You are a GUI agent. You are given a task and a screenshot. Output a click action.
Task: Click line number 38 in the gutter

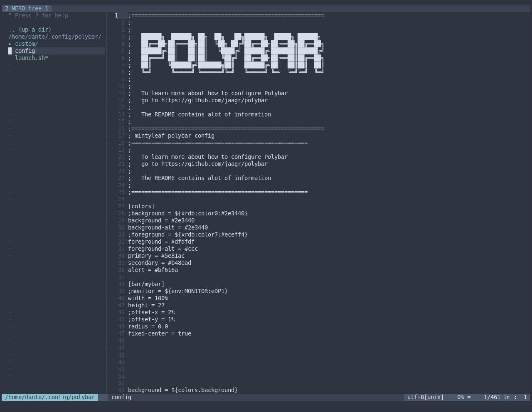point(121,284)
